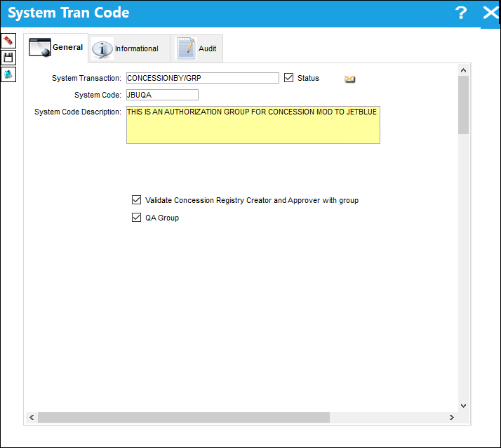Click the horizontal scrollbar right arrow
The height and width of the screenshot is (448, 501).
[451, 417]
